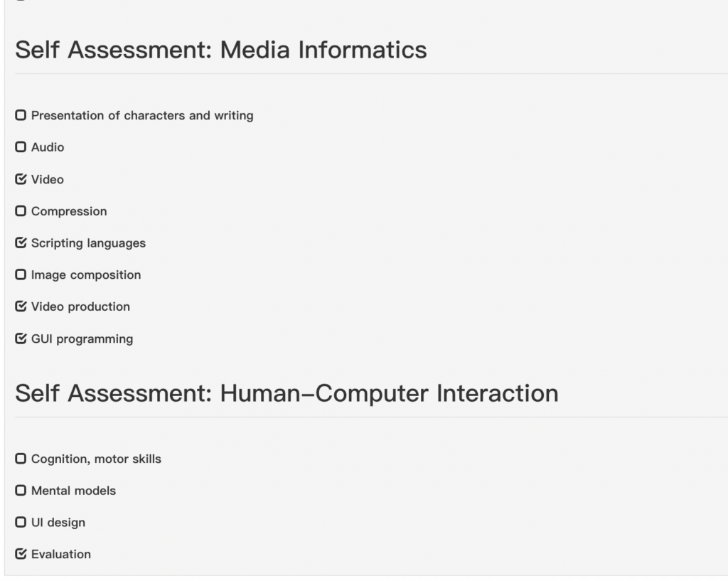The width and height of the screenshot is (728, 581).
Task: Uncheck the Video production checkbox
Action: pyautogui.click(x=21, y=307)
